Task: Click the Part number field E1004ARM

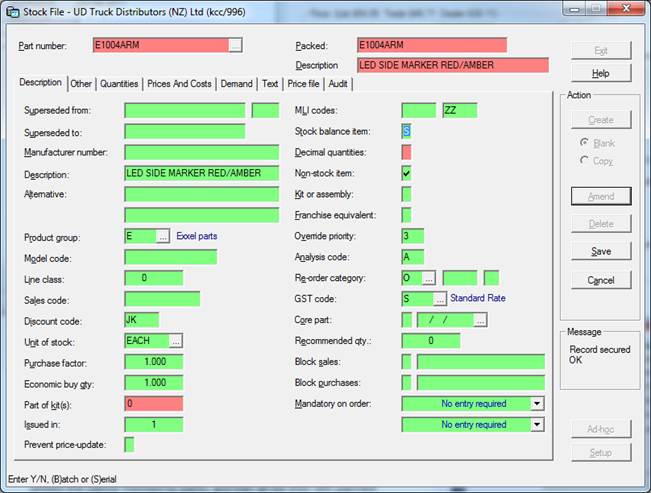Action: pyautogui.click(x=161, y=45)
